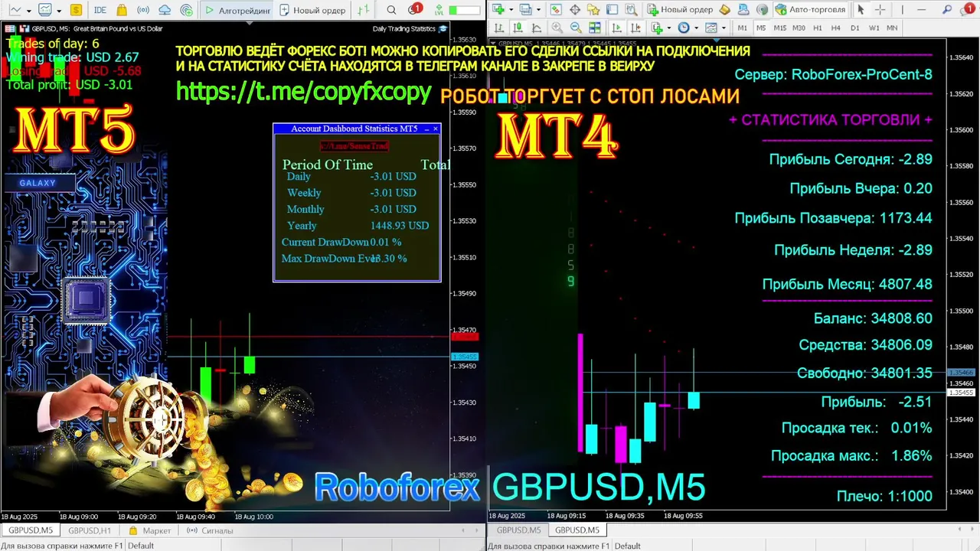This screenshot has width=980, height=551.
Task: Select H4 timeframe in MT4
Action: [x=836, y=28]
